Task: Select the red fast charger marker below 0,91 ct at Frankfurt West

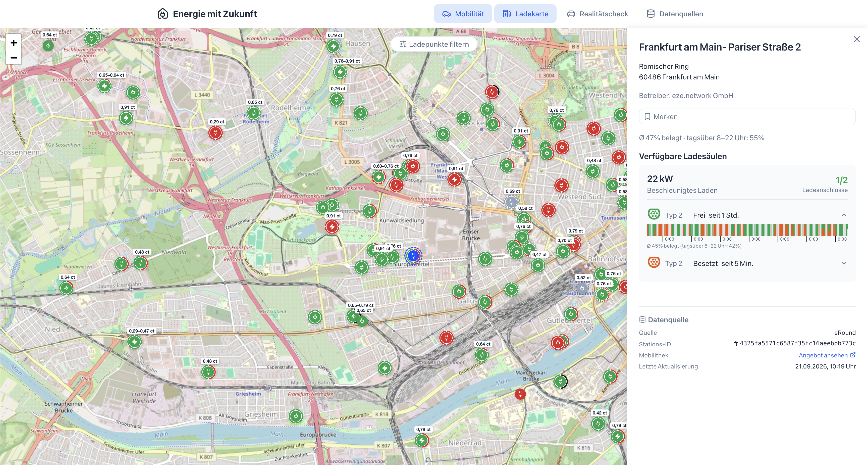Action: point(455,179)
